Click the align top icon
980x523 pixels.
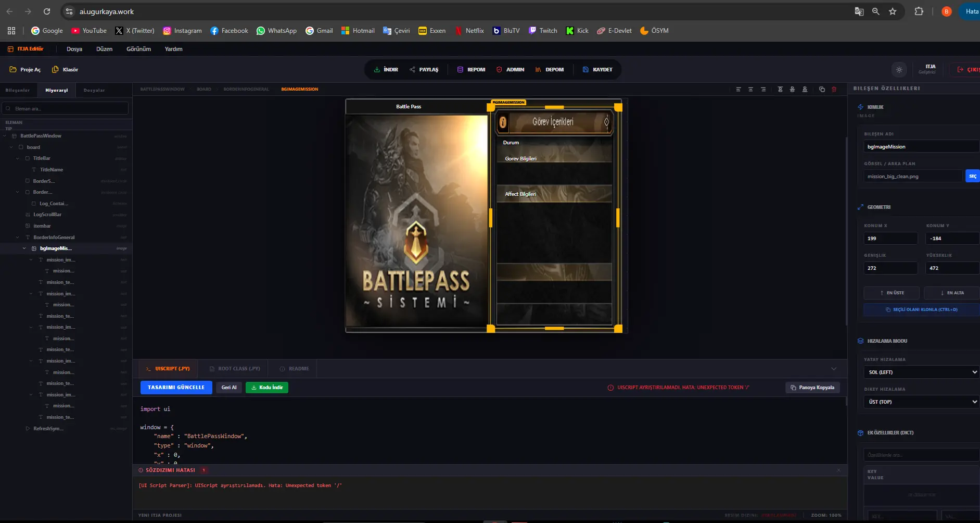tap(780, 89)
